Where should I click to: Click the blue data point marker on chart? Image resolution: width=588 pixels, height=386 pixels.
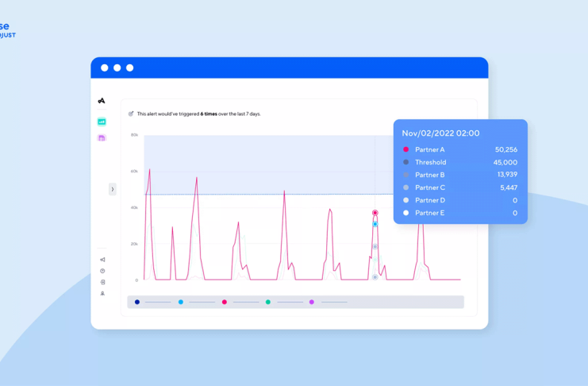375,224
